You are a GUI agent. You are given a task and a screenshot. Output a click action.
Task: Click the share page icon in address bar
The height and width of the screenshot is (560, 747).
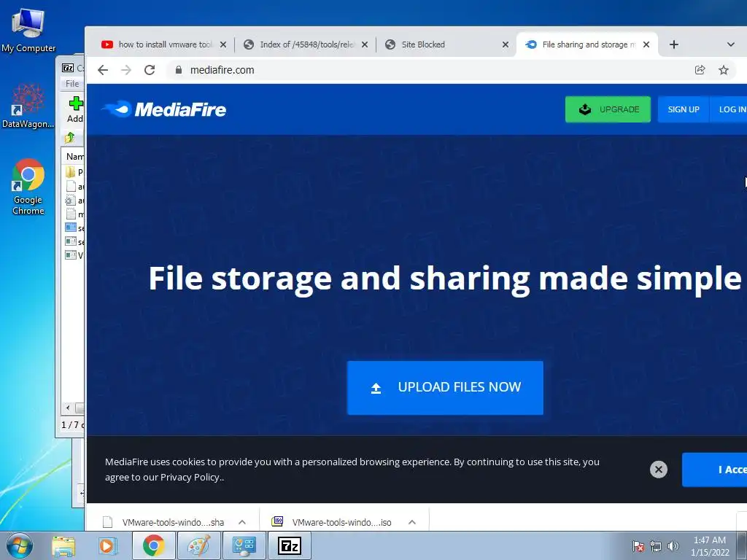point(700,70)
